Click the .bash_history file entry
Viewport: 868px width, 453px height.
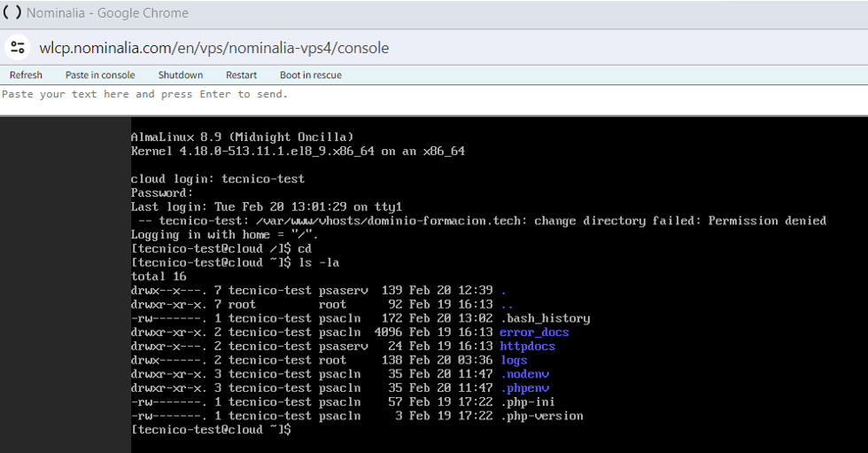545,318
